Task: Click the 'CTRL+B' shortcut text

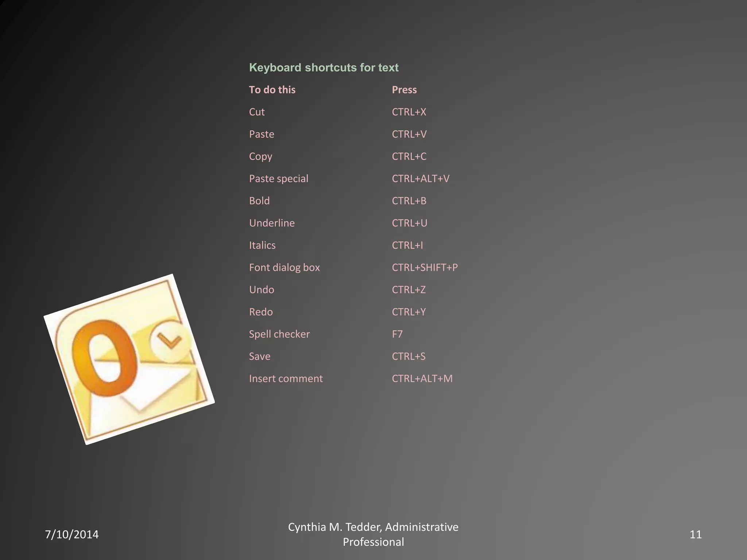Action: (409, 201)
